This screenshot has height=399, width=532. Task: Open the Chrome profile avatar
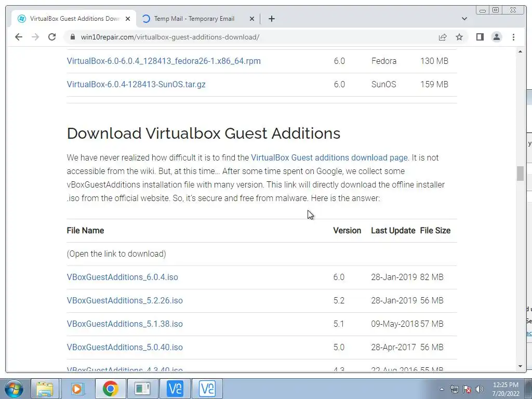496,37
